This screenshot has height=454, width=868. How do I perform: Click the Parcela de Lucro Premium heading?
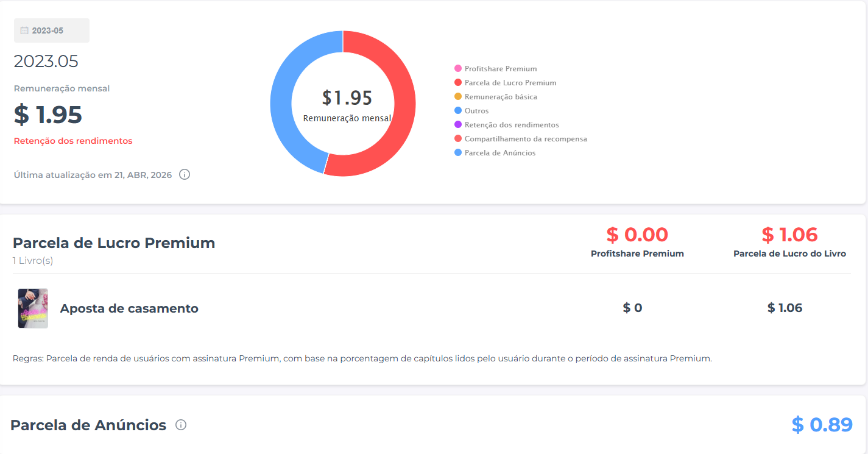coord(114,243)
